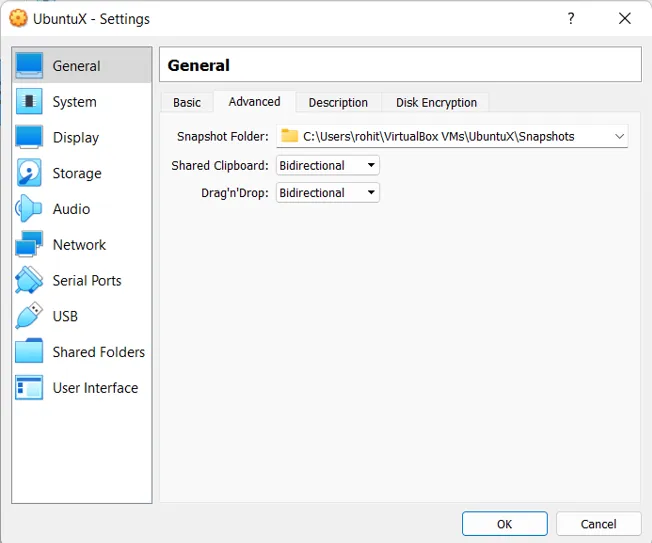Viewport: 652px width, 543px height.
Task: Click the User Interface label in the sidebar
Action: tap(95, 388)
